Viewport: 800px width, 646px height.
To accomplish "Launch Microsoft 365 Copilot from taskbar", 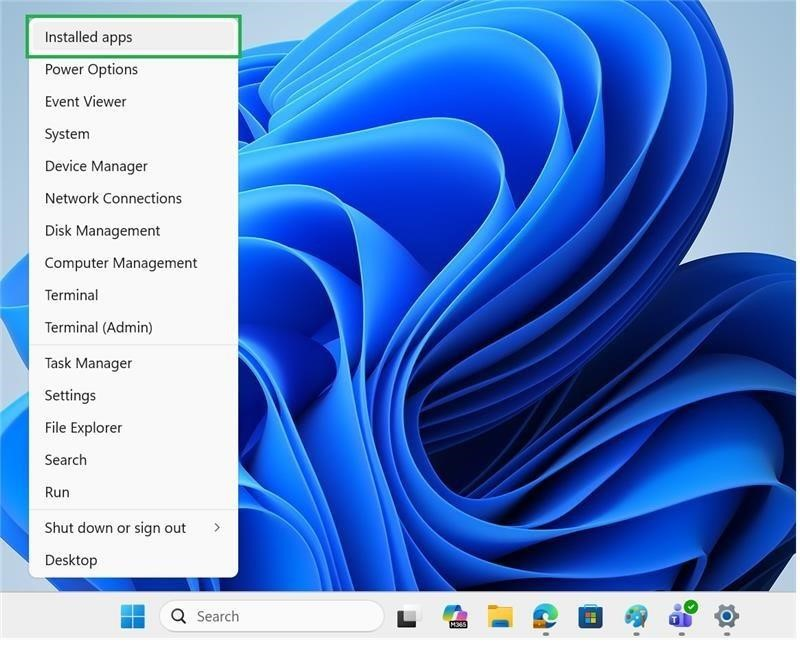I will tap(455, 616).
